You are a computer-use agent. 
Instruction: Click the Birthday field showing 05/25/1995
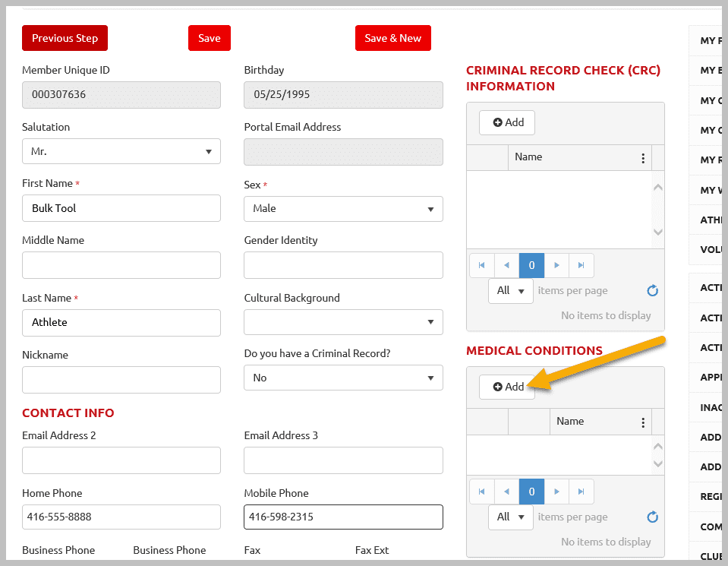[344, 95]
